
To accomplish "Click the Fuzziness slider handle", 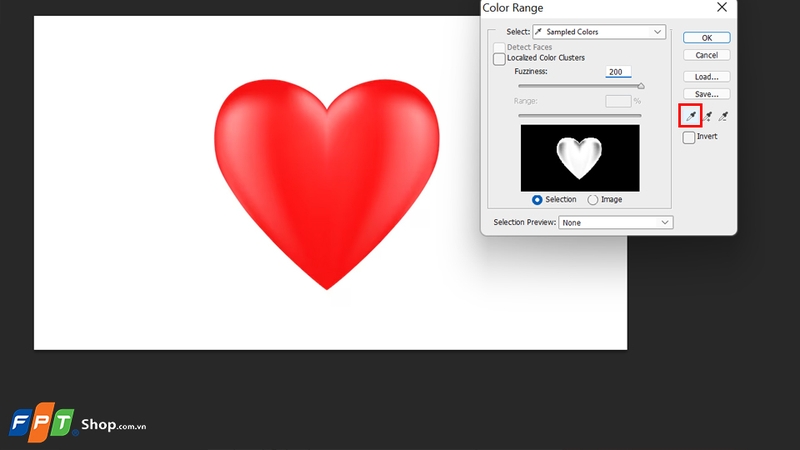I will (641, 86).
